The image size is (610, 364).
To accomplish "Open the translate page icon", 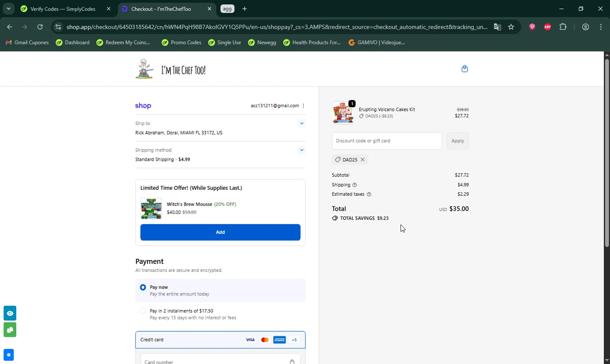I will [497, 27].
